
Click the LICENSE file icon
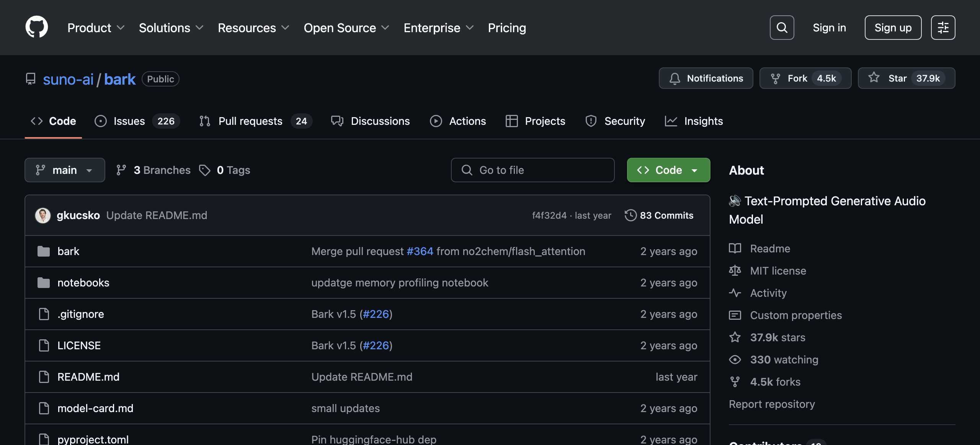point(44,345)
